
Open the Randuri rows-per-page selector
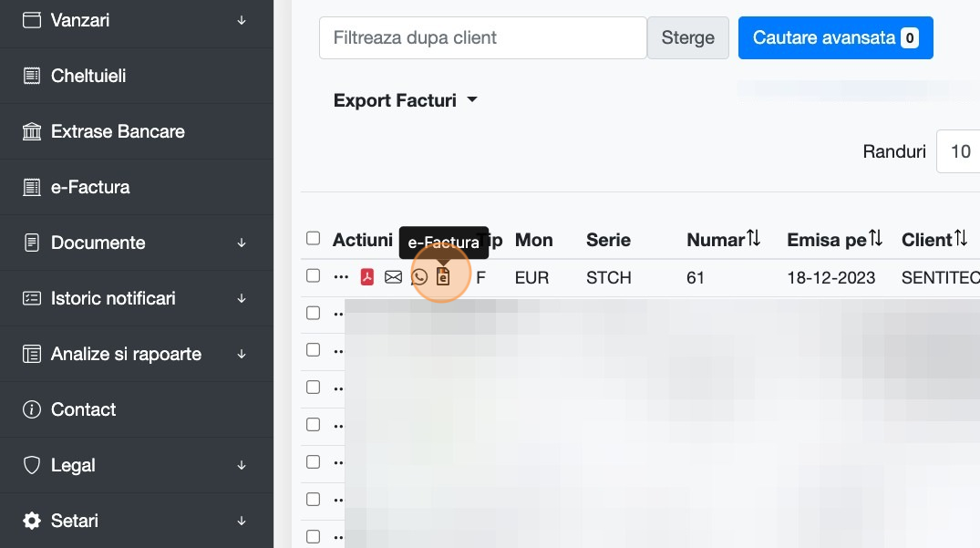click(x=959, y=151)
